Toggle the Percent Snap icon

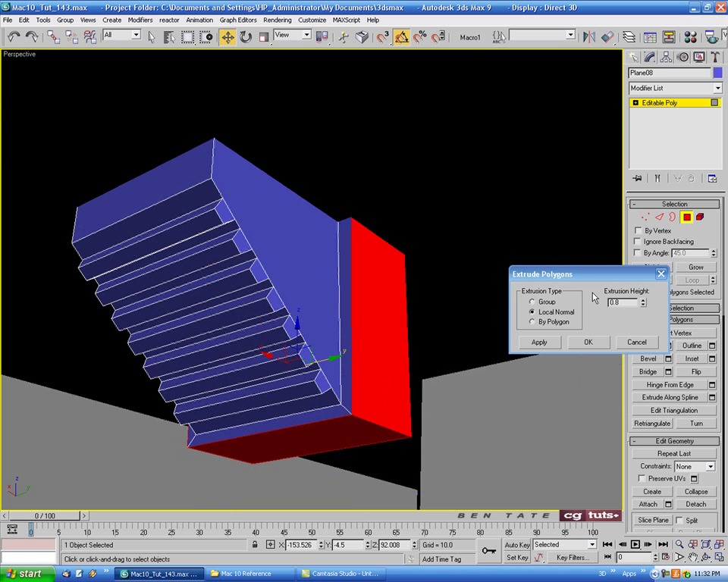point(419,36)
